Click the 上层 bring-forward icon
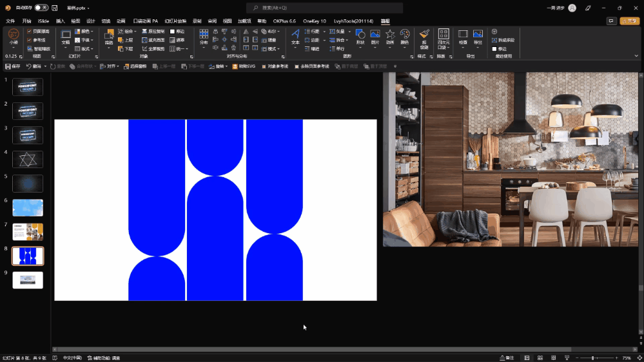 click(x=121, y=40)
